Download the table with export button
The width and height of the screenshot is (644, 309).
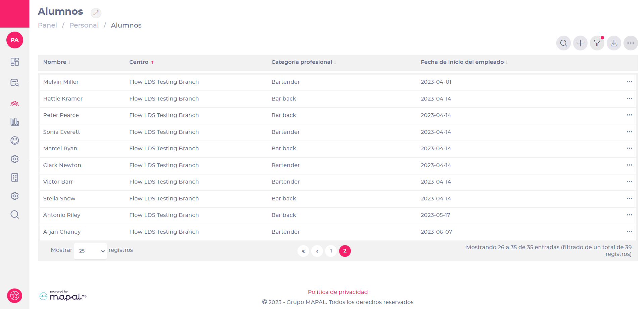coord(614,43)
